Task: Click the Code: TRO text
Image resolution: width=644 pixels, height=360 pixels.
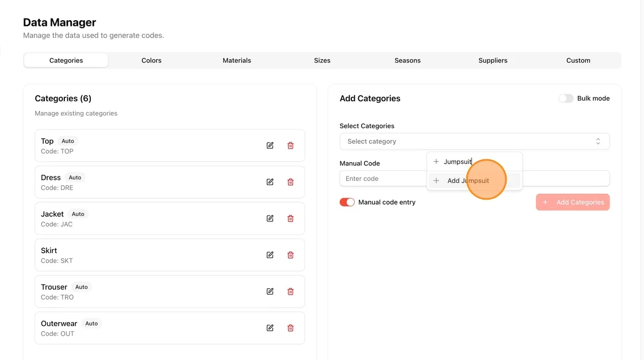Action: point(57,297)
